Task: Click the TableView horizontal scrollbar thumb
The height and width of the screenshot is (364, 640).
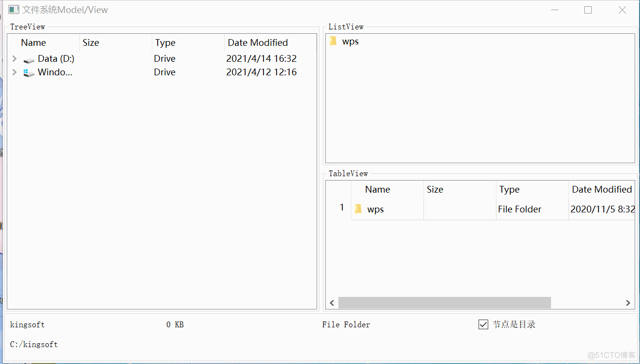Action: click(444, 303)
